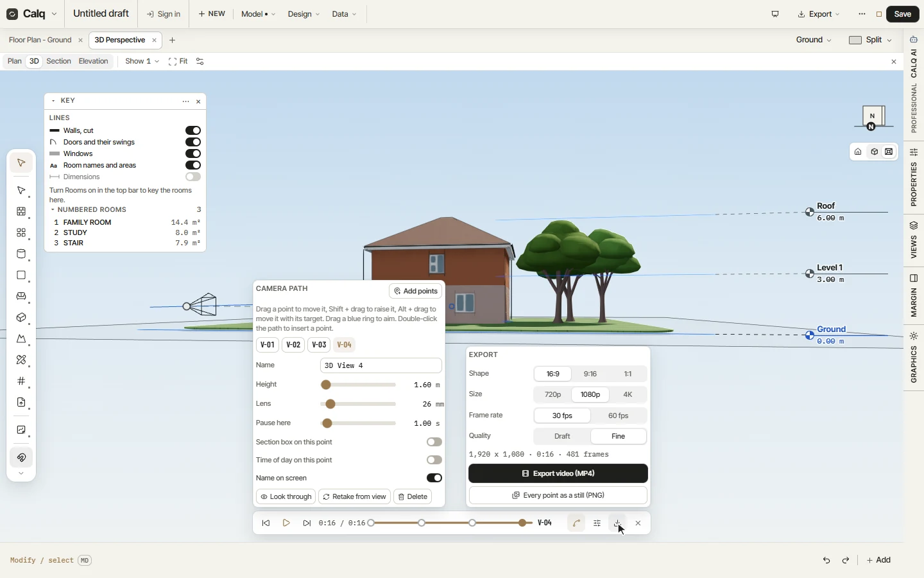Click the path export download icon
The image size is (924, 578).
(x=618, y=523)
